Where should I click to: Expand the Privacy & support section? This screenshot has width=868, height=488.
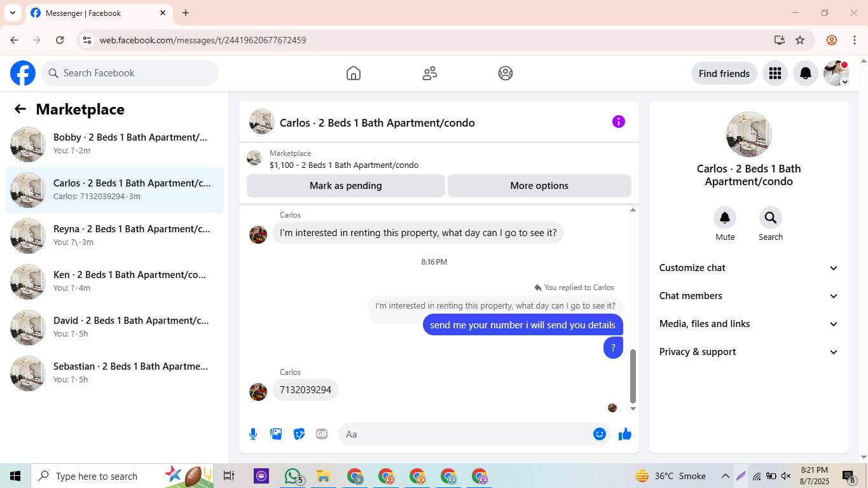click(749, 352)
